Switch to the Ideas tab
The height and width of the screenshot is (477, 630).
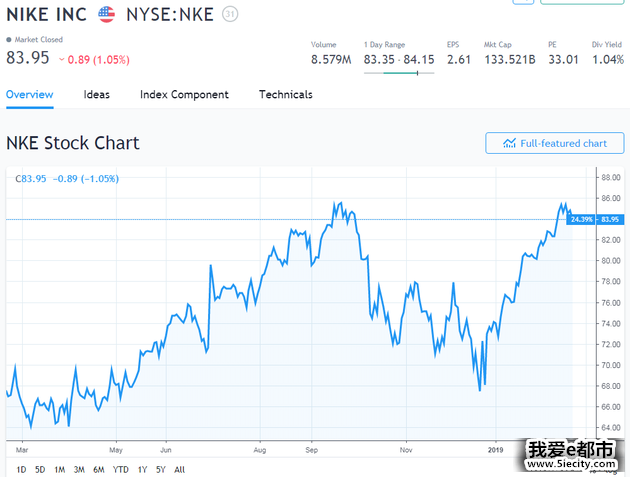coord(97,95)
